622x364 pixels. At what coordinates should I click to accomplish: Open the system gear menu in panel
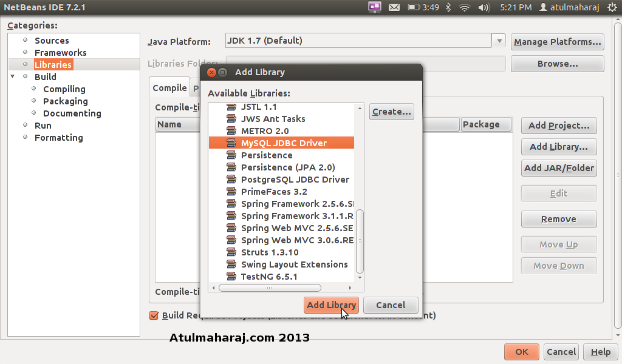coord(612,7)
